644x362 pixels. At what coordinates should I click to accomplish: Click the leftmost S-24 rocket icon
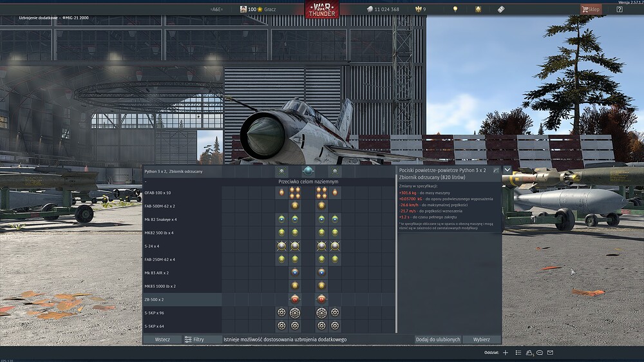pos(281,246)
